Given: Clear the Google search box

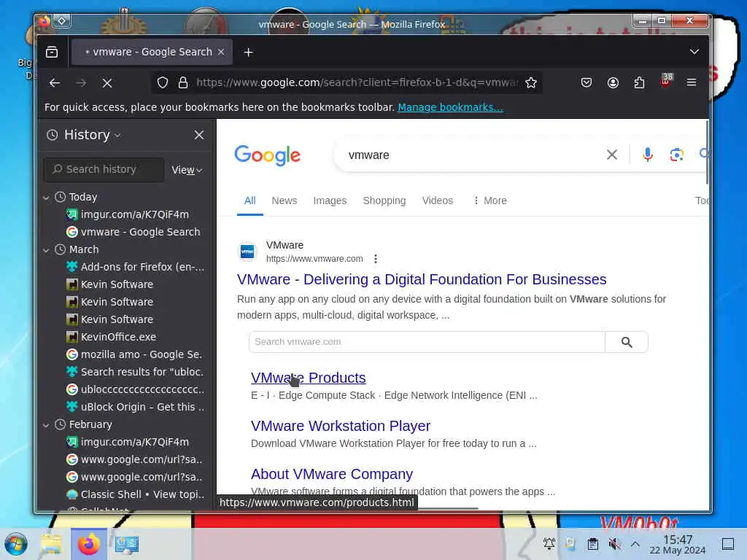Looking at the screenshot, I should pos(612,155).
